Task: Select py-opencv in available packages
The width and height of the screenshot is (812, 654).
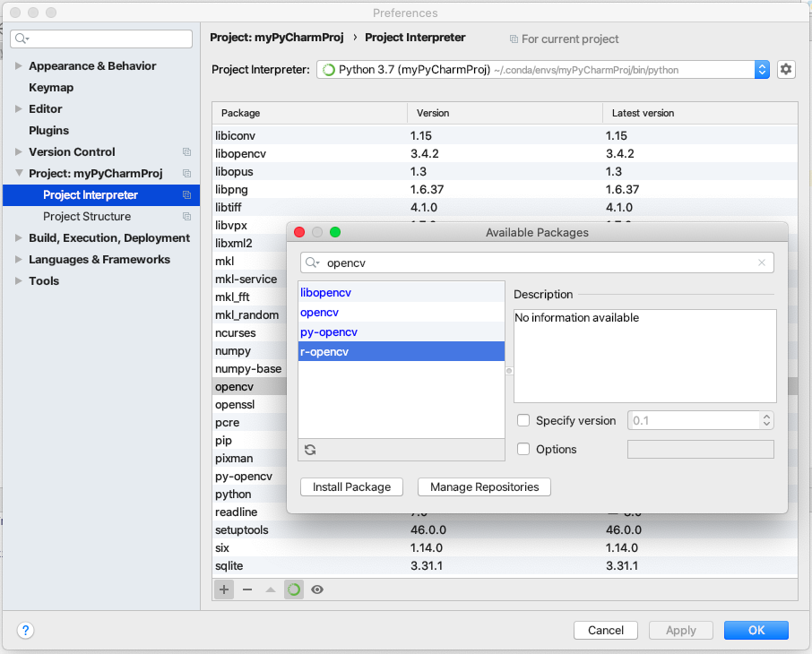Action: pos(402,331)
